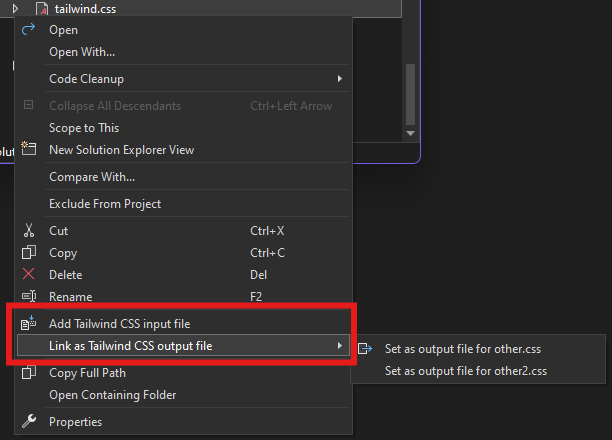Viewport: 612px width, 440px height.
Task: Choose Rename menu entry
Action: pos(183,297)
